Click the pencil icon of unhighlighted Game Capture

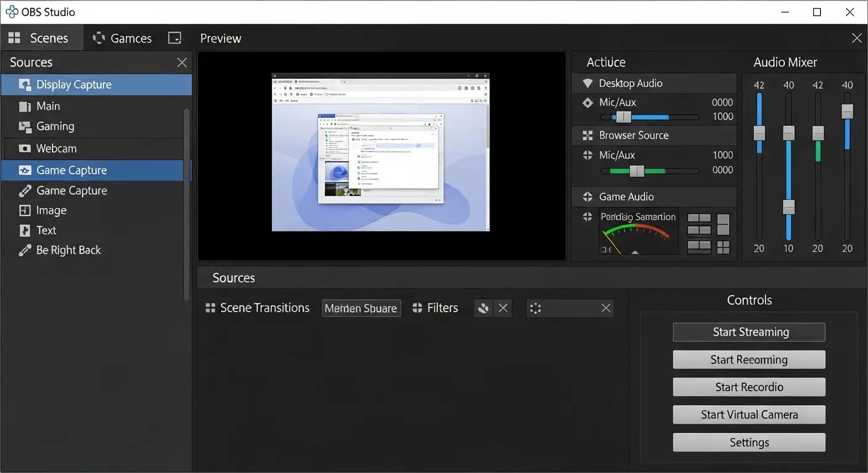[x=25, y=191]
